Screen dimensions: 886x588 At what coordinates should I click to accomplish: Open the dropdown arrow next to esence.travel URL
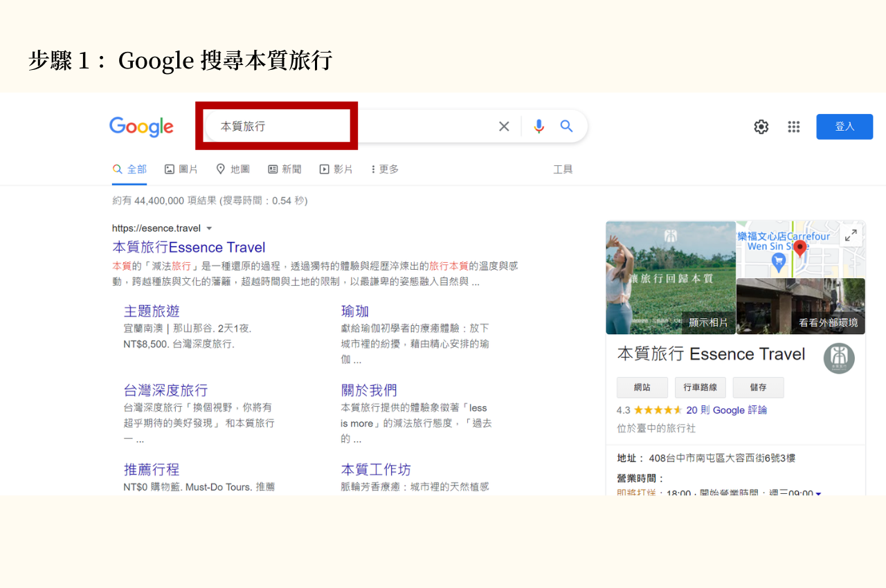pyautogui.click(x=209, y=228)
